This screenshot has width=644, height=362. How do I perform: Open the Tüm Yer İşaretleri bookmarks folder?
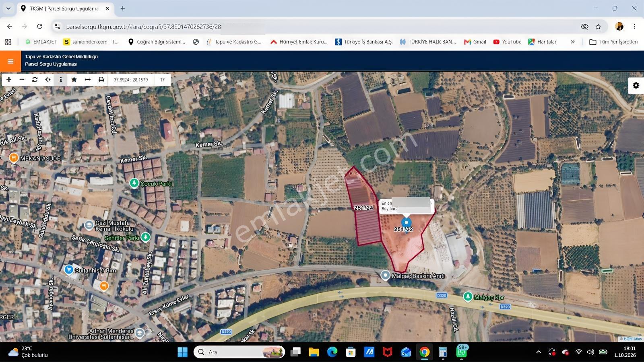click(613, 42)
